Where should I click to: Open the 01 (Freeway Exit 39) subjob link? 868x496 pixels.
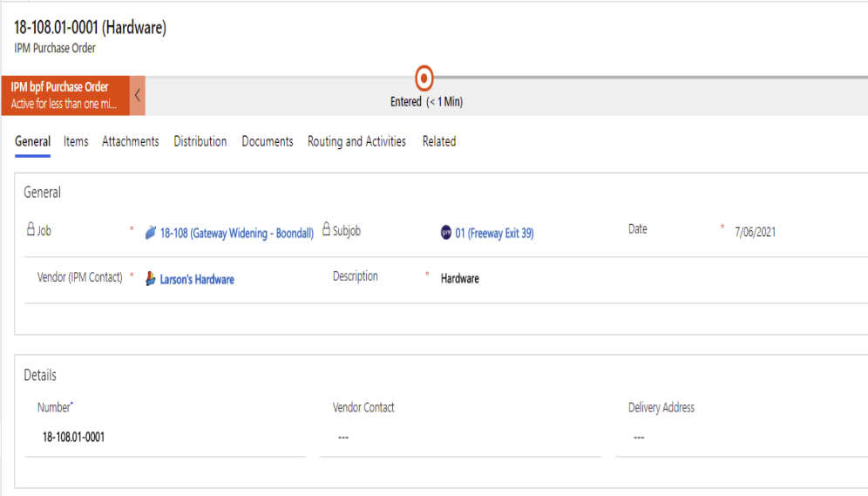[x=494, y=234]
